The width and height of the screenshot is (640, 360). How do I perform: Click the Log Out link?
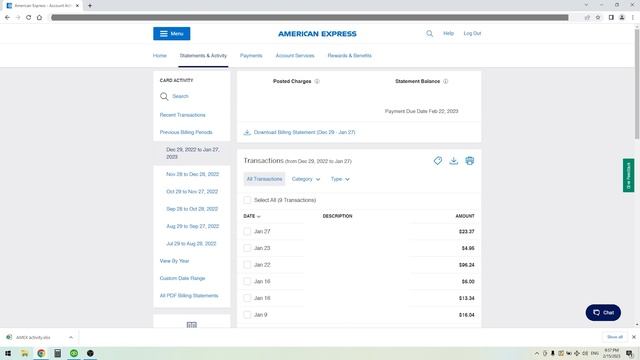(472, 33)
